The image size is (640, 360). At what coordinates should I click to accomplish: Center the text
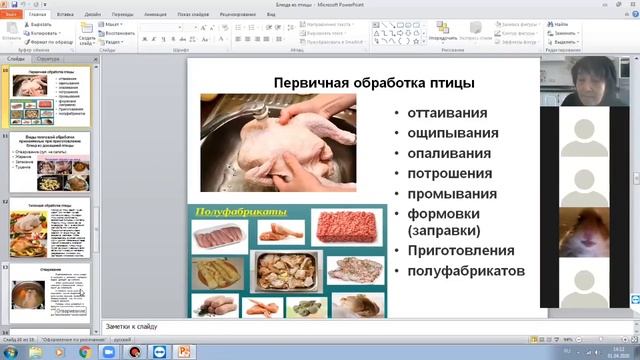tap(247, 39)
